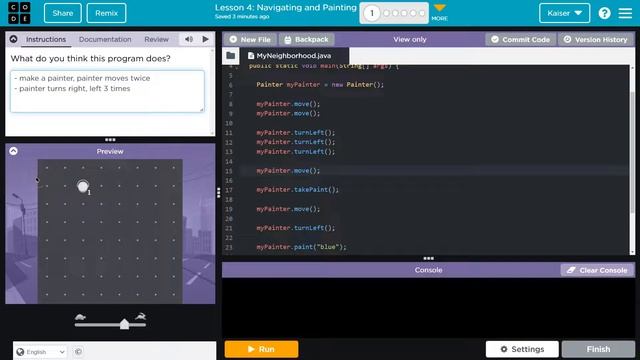Click the vertical panel divider handle
This screenshot has width=640, height=360.
coord(219,193)
